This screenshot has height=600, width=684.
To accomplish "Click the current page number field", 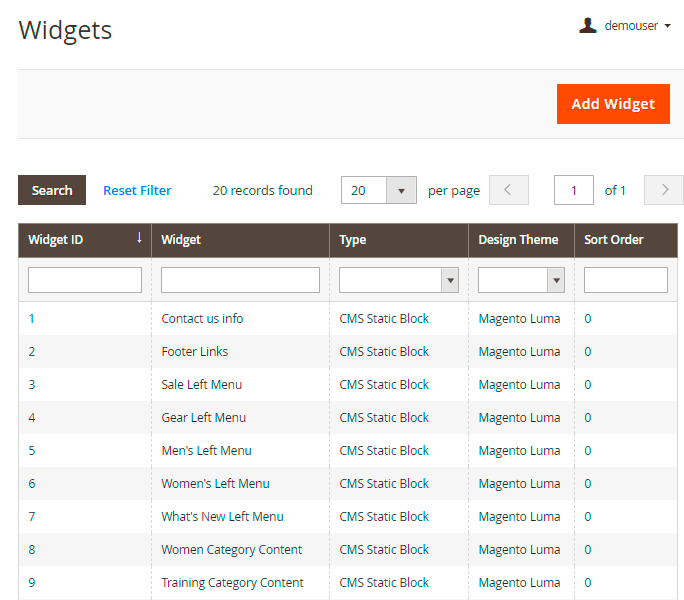I will (574, 190).
